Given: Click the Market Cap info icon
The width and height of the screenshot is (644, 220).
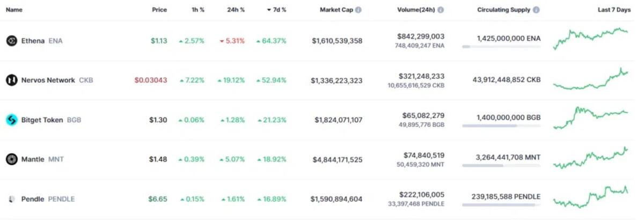Looking at the screenshot, I should point(358,10).
